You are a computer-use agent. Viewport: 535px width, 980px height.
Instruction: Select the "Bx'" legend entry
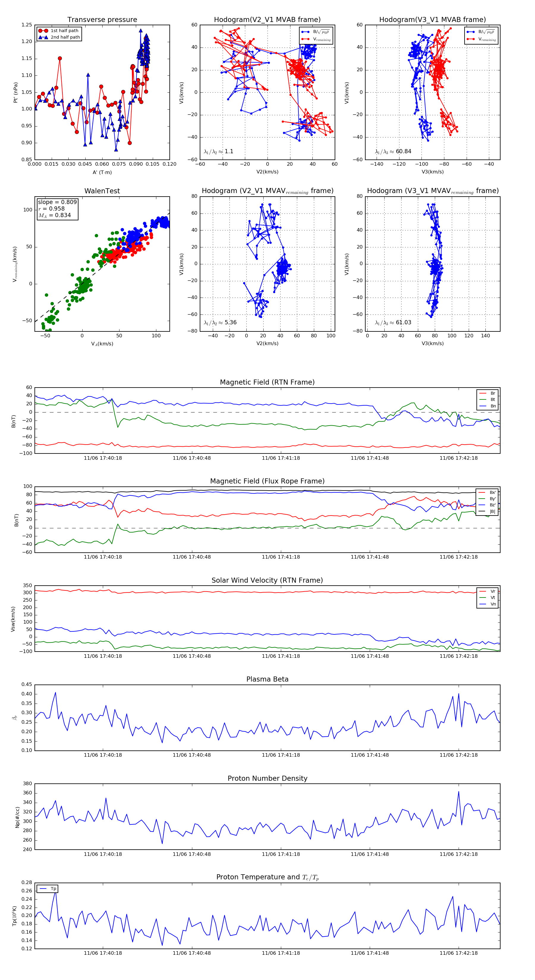click(487, 492)
